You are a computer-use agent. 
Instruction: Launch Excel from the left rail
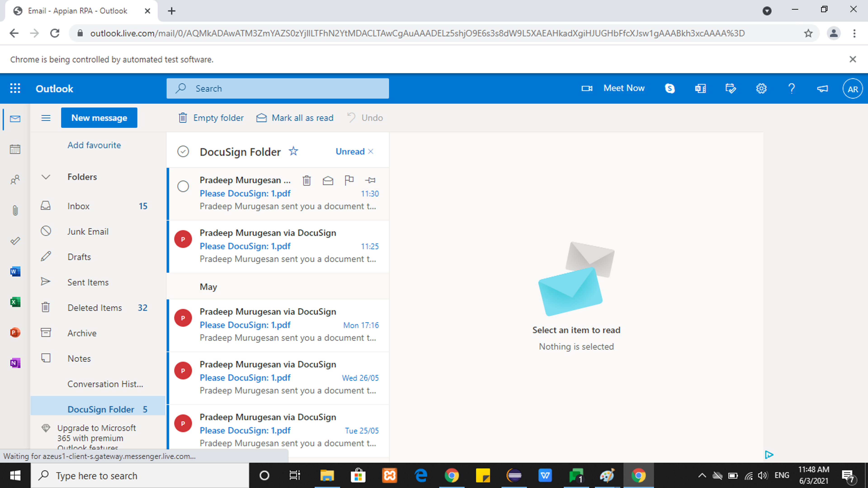(15, 302)
